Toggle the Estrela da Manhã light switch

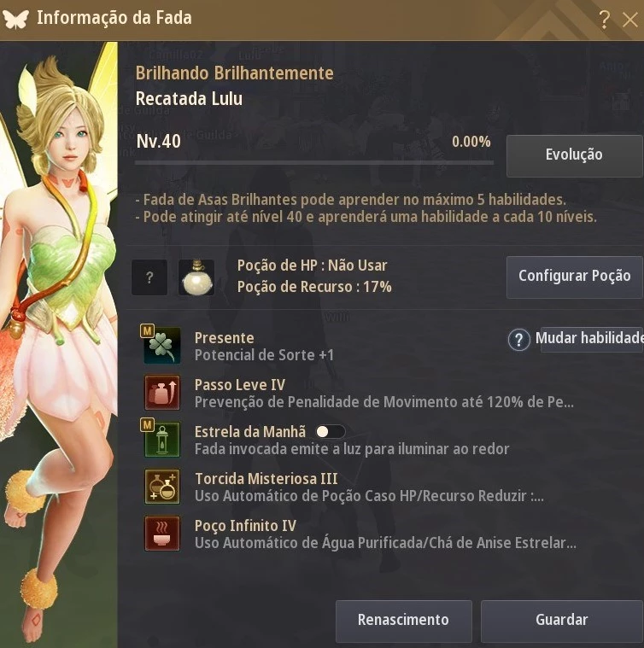pyautogui.click(x=330, y=432)
